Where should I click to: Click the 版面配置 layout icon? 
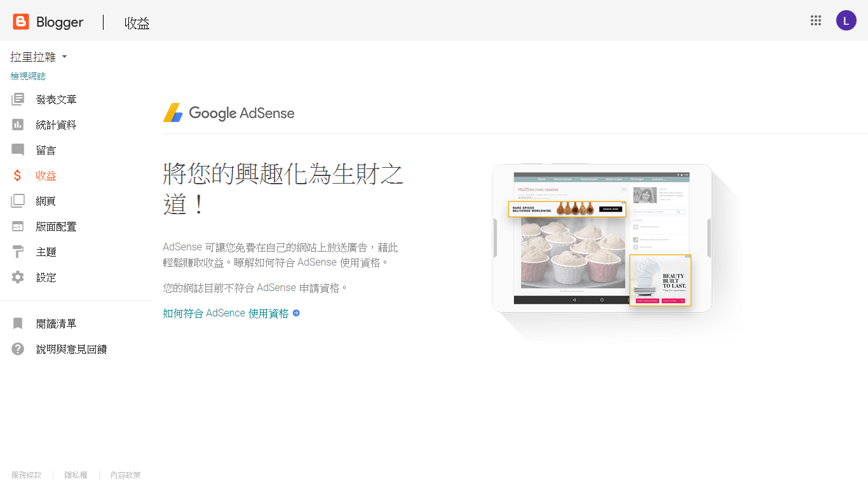point(18,226)
